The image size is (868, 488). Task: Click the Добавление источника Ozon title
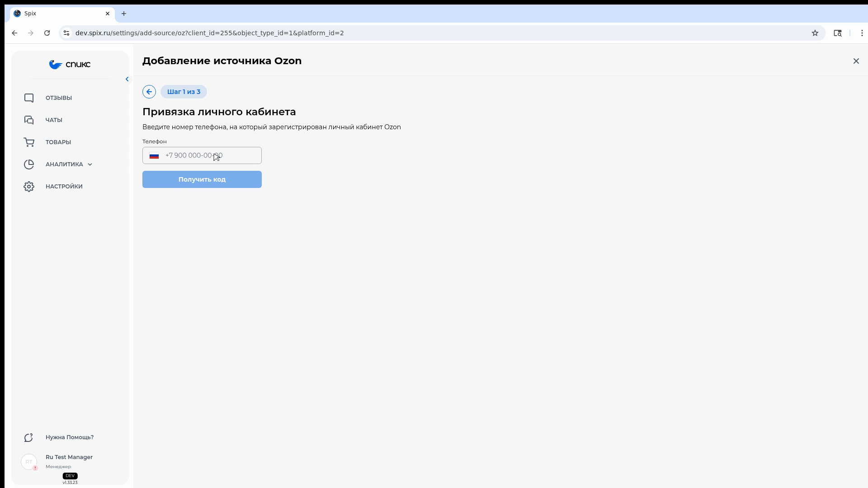pyautogui.click(x=222, y=61)
